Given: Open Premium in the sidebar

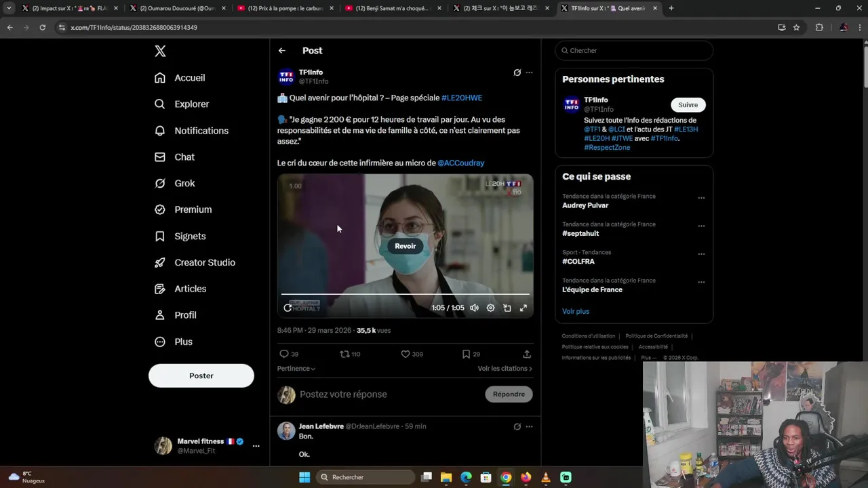Looking at the screenshot, I should coord(183,210).
